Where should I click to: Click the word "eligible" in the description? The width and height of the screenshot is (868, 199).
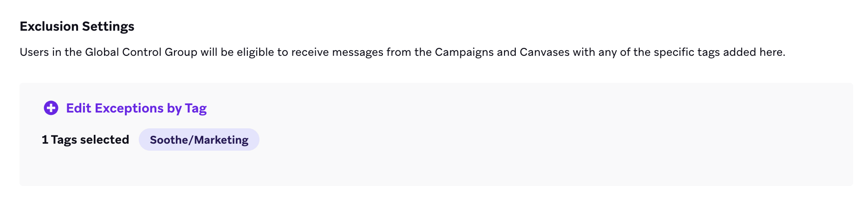pos(255,52)
